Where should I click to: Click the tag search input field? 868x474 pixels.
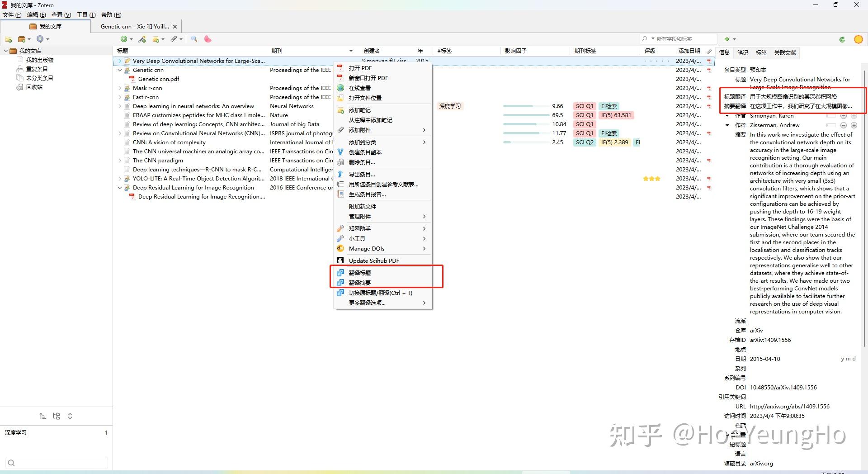coord(56,463)
